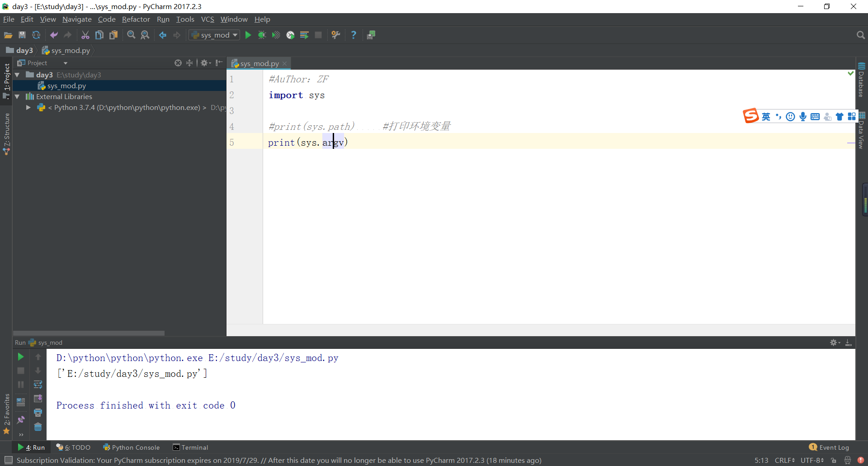This screenshot has width=868, height=466.
Task: Open 2: Favorites side panel
Action: click(x=6, y=414)
